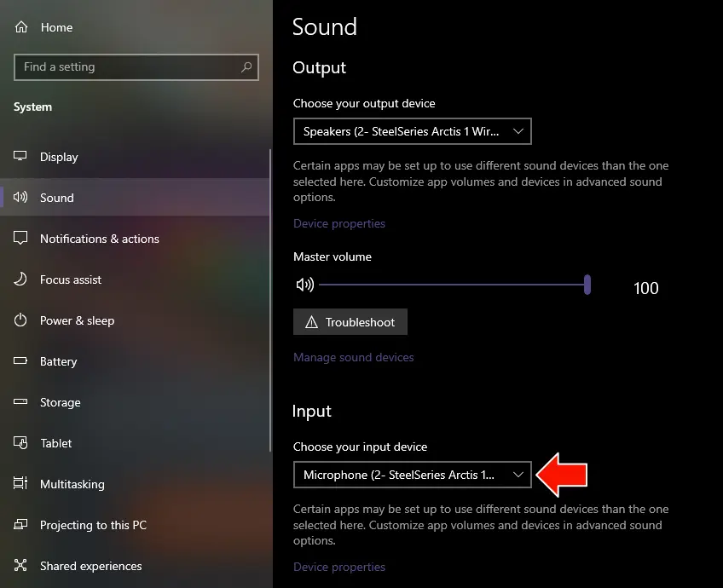
Task: Click the master volume slider handle
Action: click(x=587, y=285)
